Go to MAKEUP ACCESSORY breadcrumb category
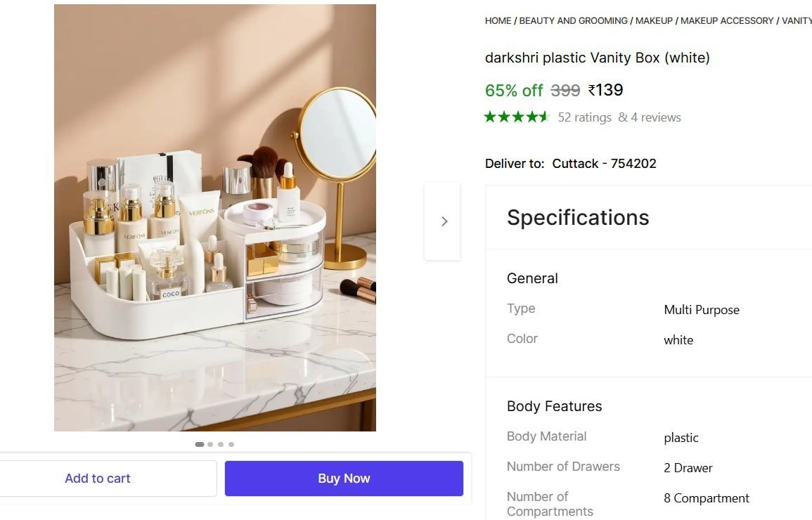The height and width of the screenshot is (520, 812). point(727,21)
